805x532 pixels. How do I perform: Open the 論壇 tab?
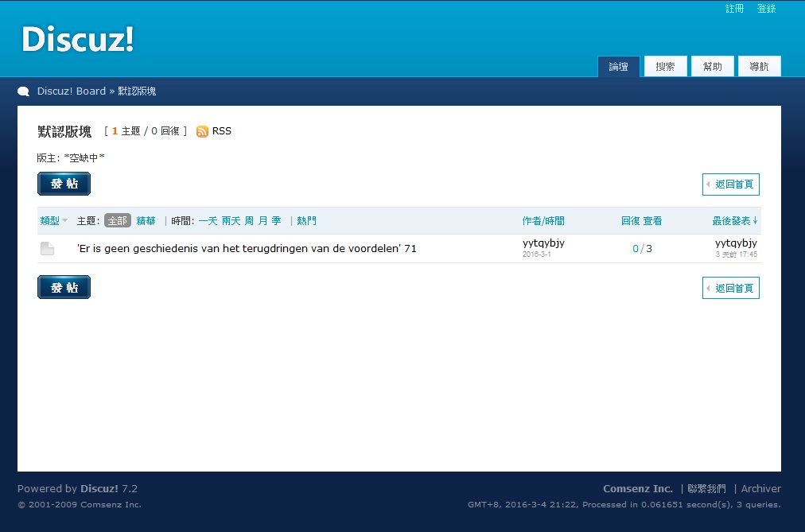(x=618, y=67)
